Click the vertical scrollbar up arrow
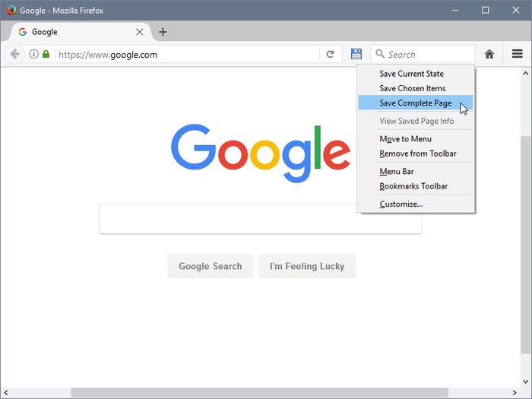The image size is (532, 399). (x=526, y=73)
